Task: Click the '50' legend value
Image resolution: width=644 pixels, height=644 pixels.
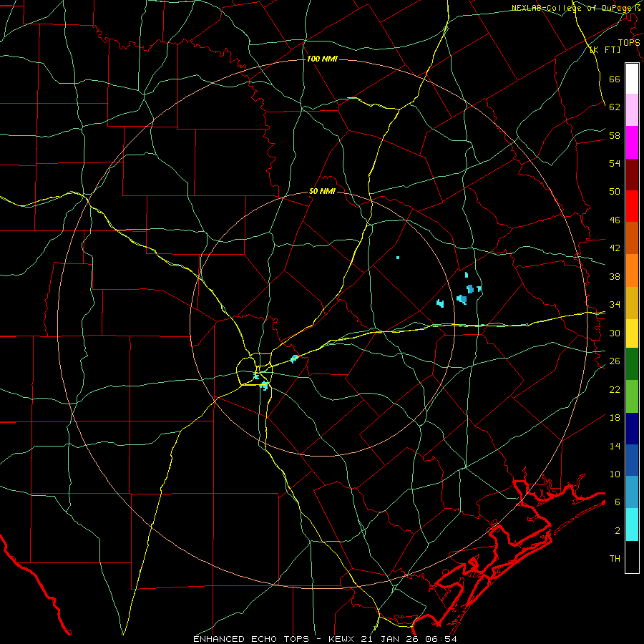Action: tap(615, 192)
